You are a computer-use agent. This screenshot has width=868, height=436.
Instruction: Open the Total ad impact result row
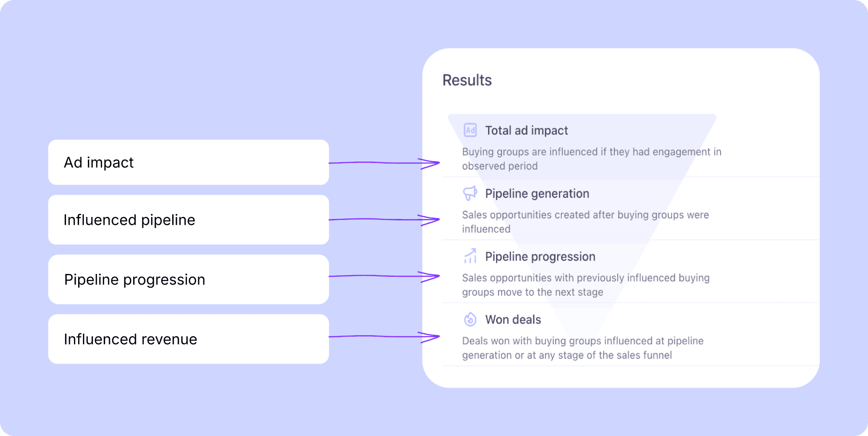(631, 146)
